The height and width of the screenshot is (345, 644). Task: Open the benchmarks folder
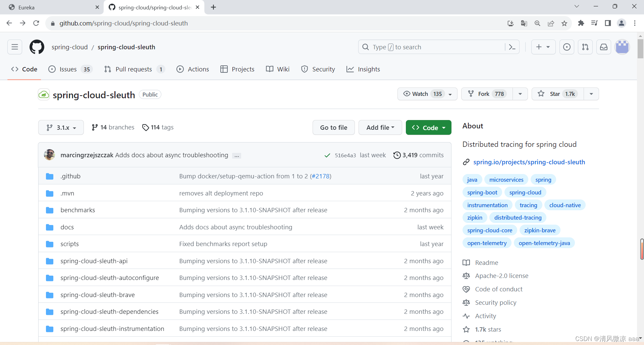point(78,210)
